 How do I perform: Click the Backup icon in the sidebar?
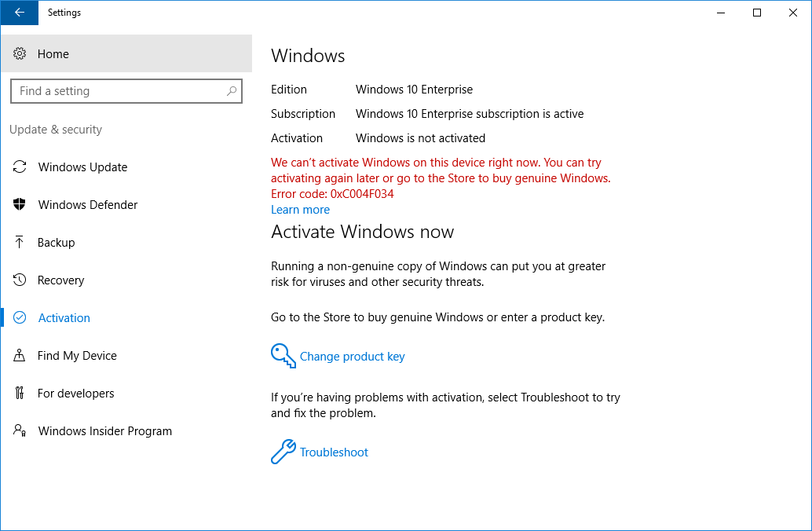click(x=22, y=242)
